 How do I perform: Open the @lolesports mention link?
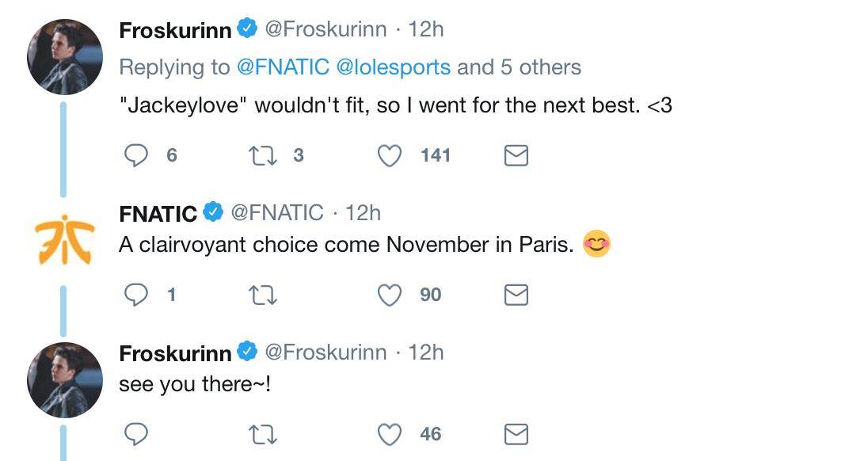(394, 67)
